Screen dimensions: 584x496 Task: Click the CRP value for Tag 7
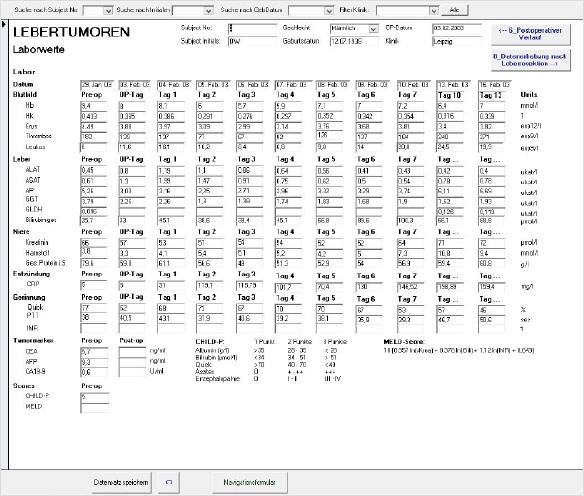[410, 287]
